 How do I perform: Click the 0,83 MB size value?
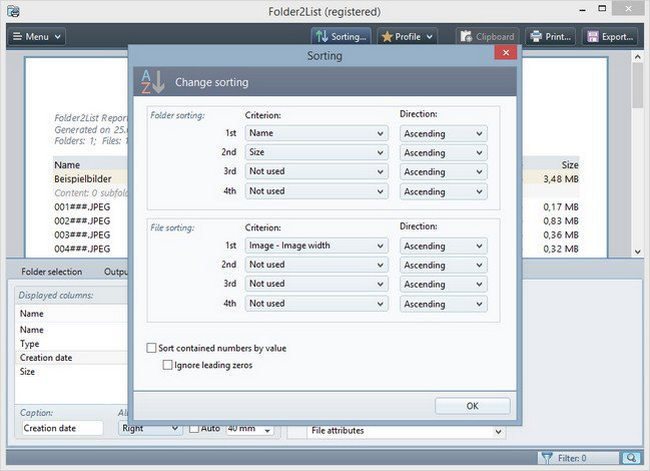point(561,221)
